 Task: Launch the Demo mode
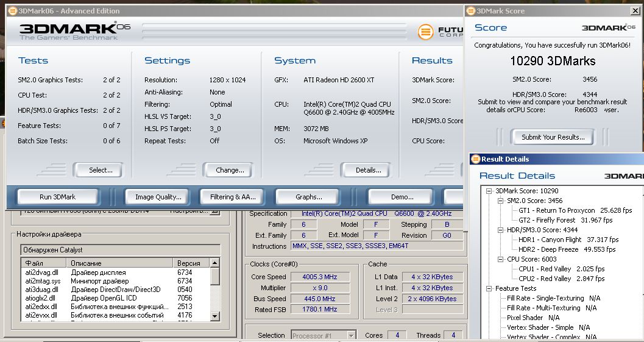tap(402, 197)
